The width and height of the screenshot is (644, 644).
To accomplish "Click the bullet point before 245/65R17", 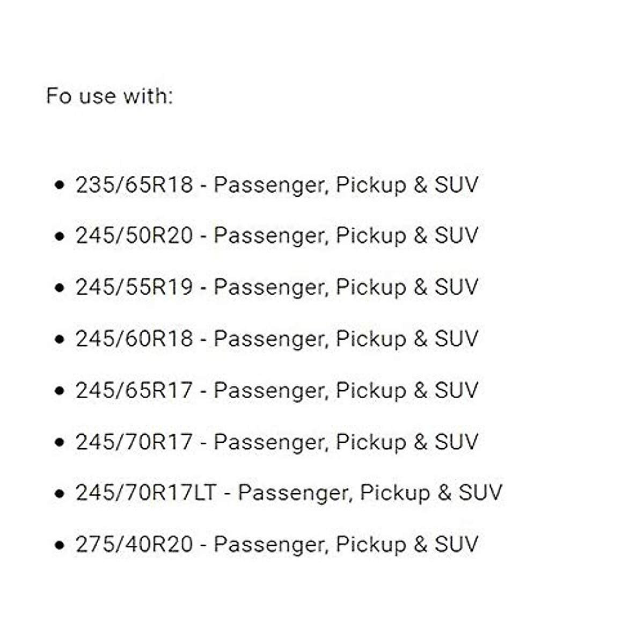I will (60, 391).
